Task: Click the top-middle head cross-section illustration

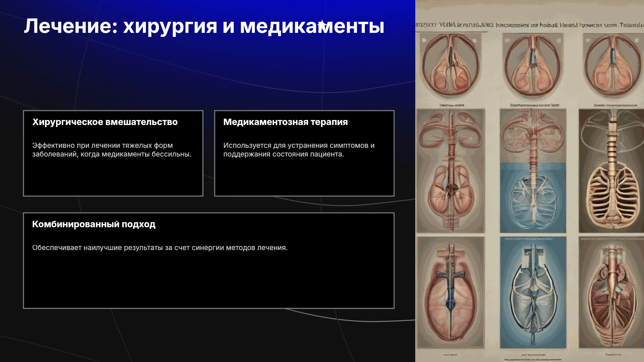Action: click(532, 66)
